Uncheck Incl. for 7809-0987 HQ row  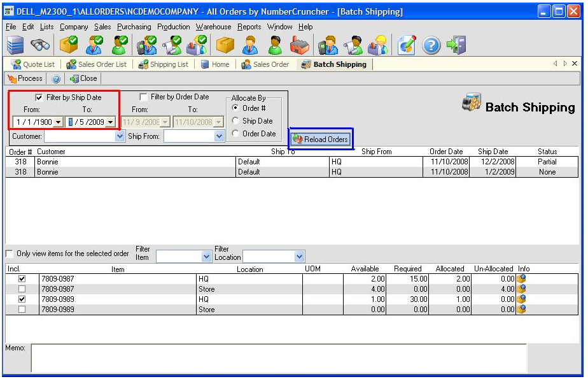[x=22, y=279]
